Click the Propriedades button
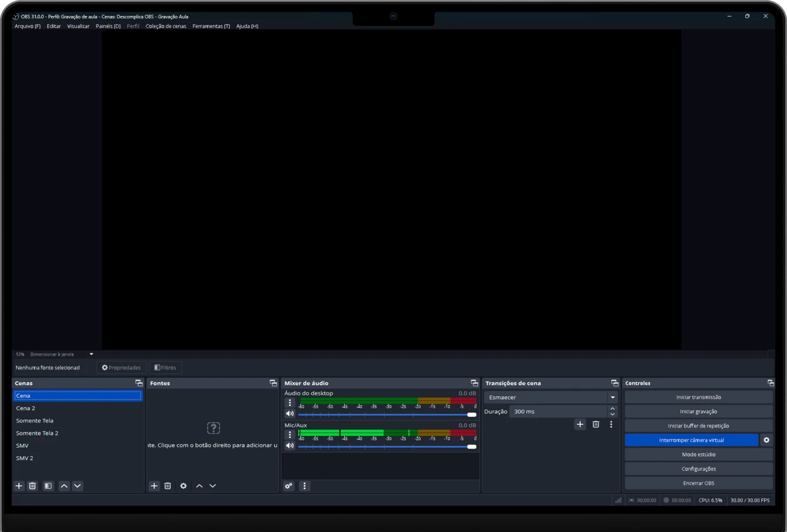The image size is (787, 532). point(121,368)
